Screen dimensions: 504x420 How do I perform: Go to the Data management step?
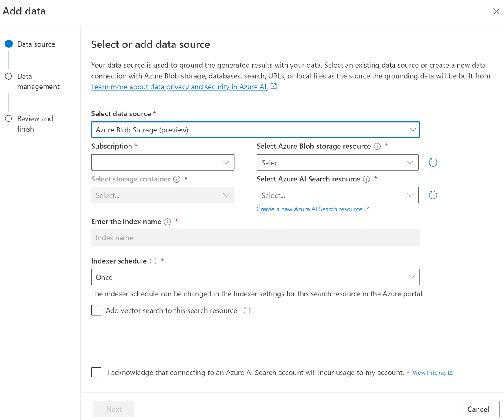[x=38, y=81]
